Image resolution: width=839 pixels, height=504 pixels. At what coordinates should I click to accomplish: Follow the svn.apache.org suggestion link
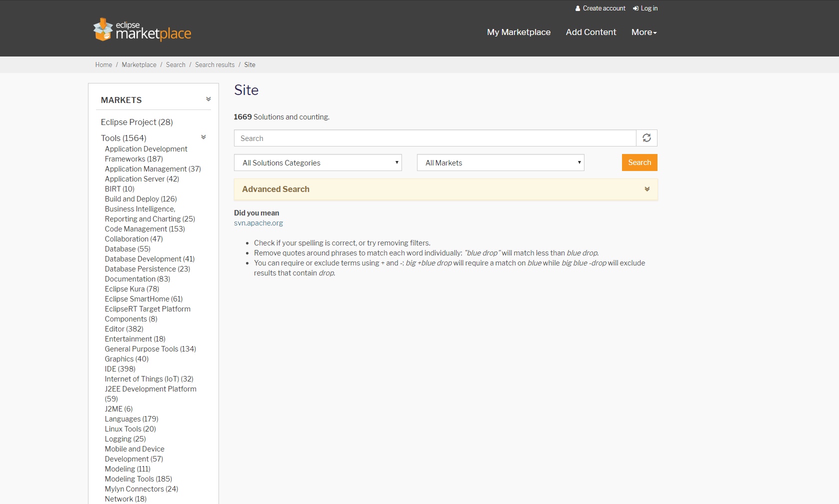258,223
